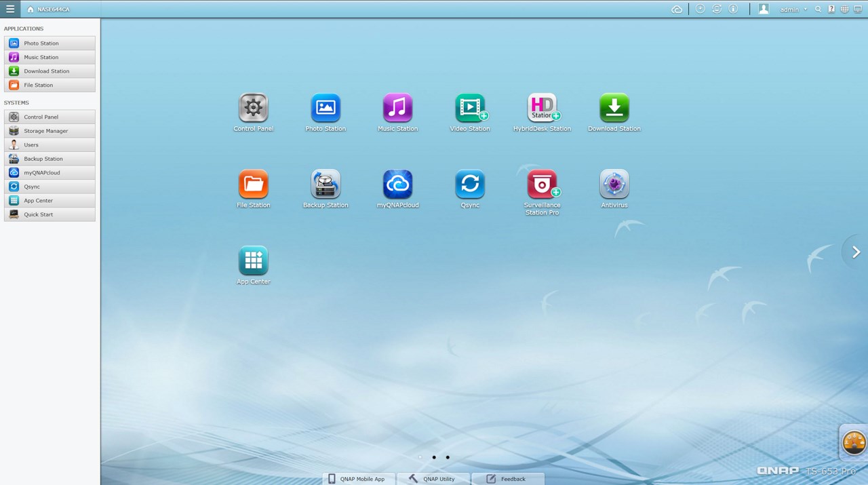Open help via the question mark icon
868x485 pixels.
pos(831,9)
